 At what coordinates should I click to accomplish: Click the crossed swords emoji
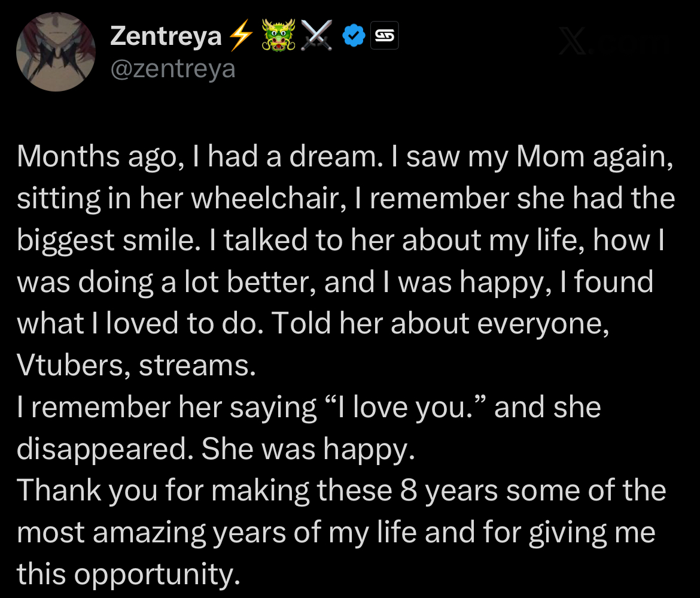coord(317,38)
